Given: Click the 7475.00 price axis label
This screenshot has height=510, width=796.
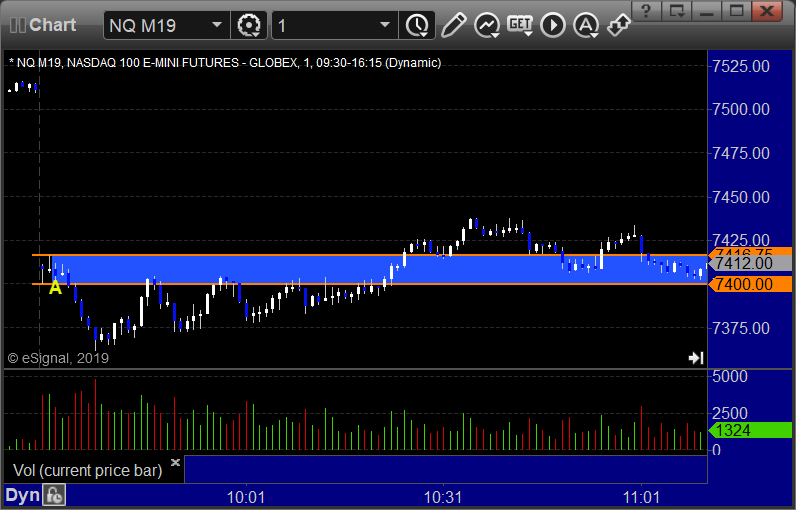Looking at the screenshot, I should 741,153.
